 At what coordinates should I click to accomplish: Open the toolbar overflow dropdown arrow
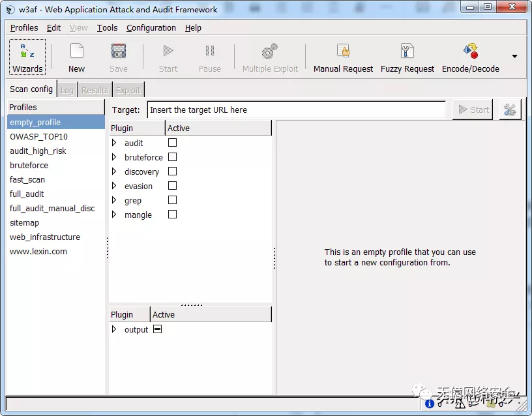514,56
